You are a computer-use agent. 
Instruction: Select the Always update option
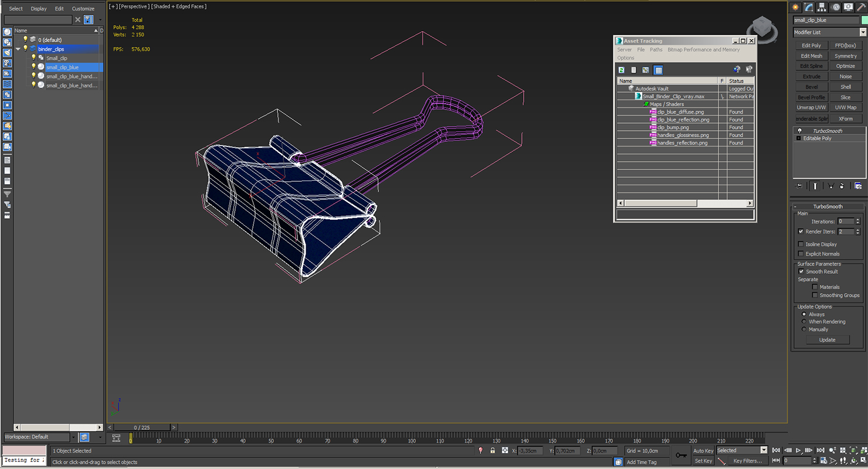coord(803,314)
